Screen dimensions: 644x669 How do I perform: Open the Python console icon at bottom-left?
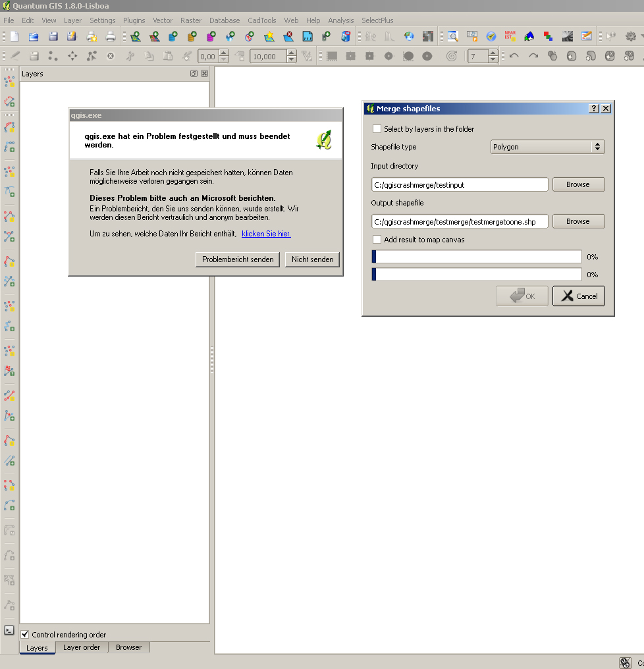point(9,630)
